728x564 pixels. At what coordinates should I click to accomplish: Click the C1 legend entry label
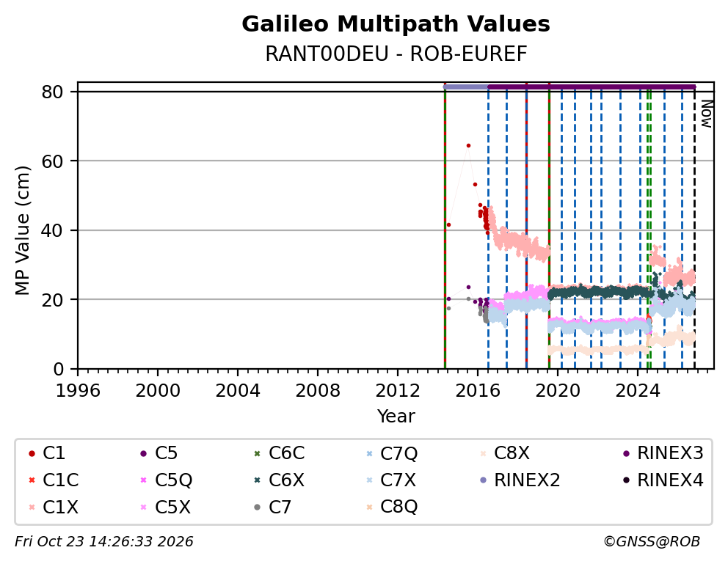(x=54, y=453)
